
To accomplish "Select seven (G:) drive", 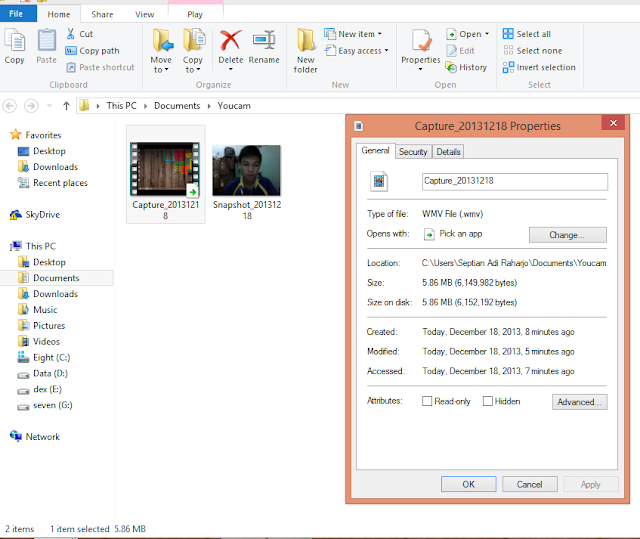I will (x=45, y=405).
